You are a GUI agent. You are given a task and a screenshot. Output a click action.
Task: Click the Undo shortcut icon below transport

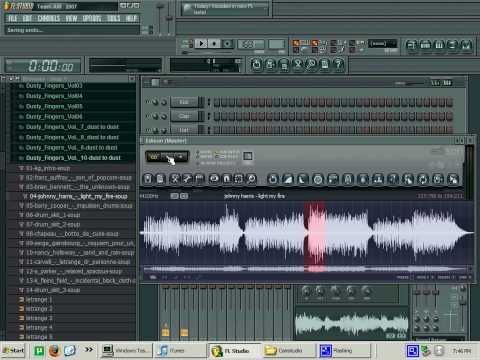point(256,64)
